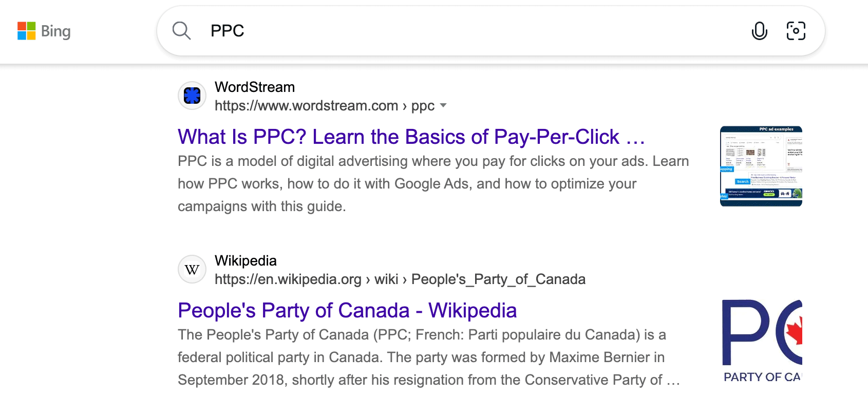This screenshot has width=868, height=414.
Task: Open 'What Is PPC? Learn the Basics' result
Action: click(x=411, y=137)
